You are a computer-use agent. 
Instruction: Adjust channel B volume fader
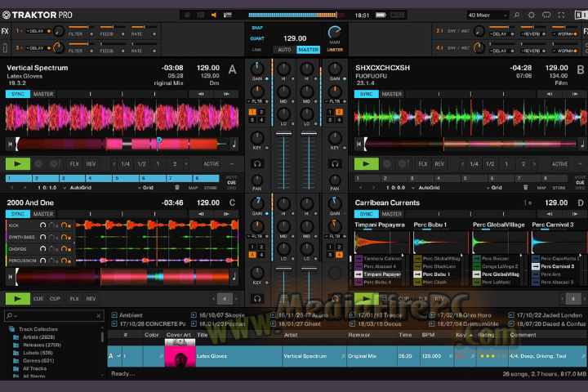coord(309,133)
